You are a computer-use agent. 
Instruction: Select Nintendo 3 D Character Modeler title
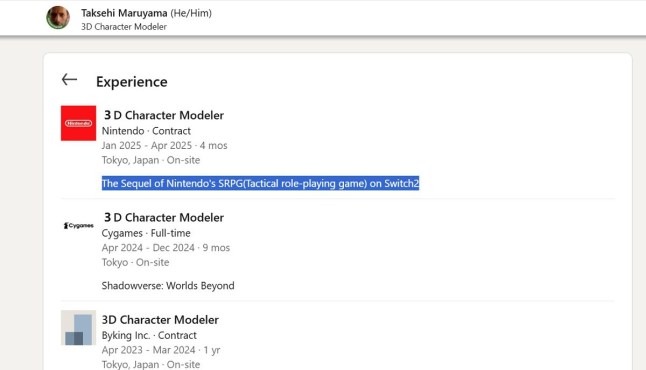tap(164, 115)
